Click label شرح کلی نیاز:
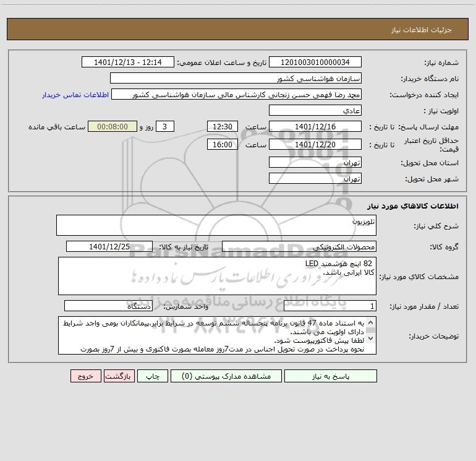476x461 pixels. 436,226
